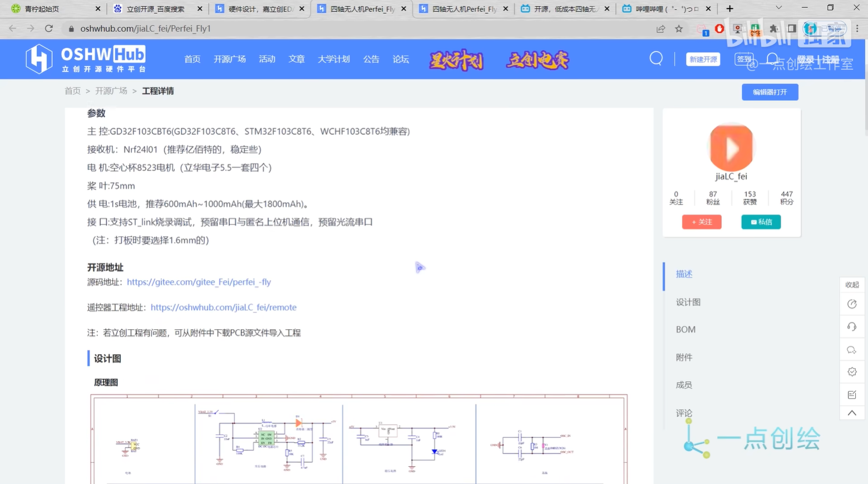Click the 新建开源 button
The width and height of the screenshot is (868, 484).
coord(703,60)
